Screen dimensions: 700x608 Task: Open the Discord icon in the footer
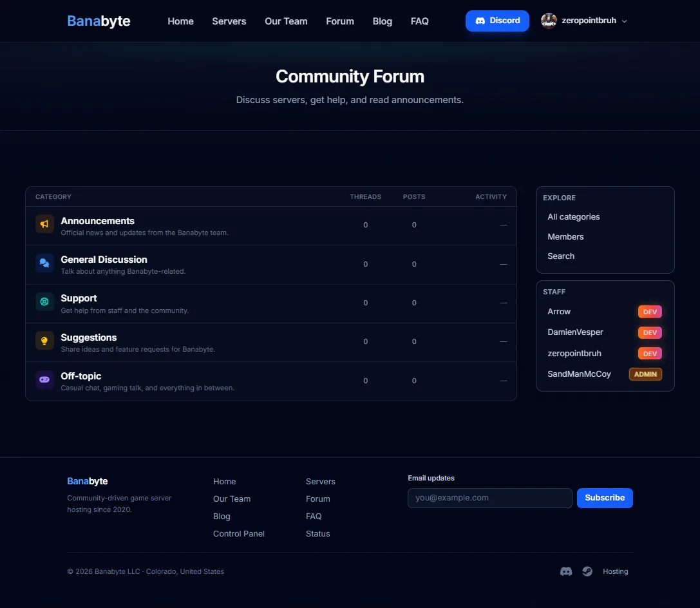pos(566,571)
